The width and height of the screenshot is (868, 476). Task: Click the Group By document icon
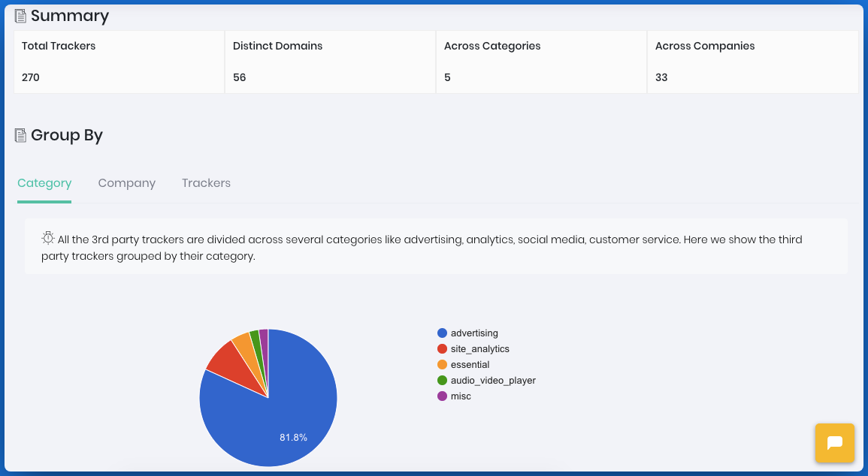(20, 135)
